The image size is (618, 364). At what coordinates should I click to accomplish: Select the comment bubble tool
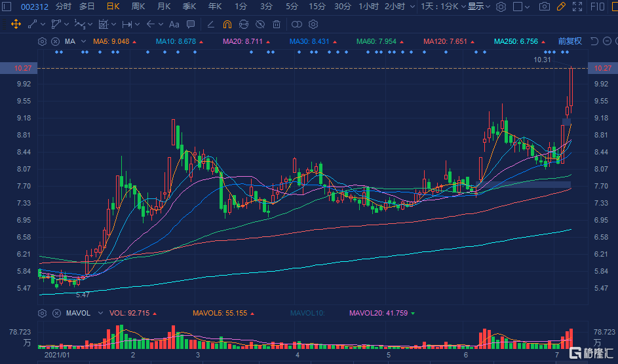(x=191, y=24)
